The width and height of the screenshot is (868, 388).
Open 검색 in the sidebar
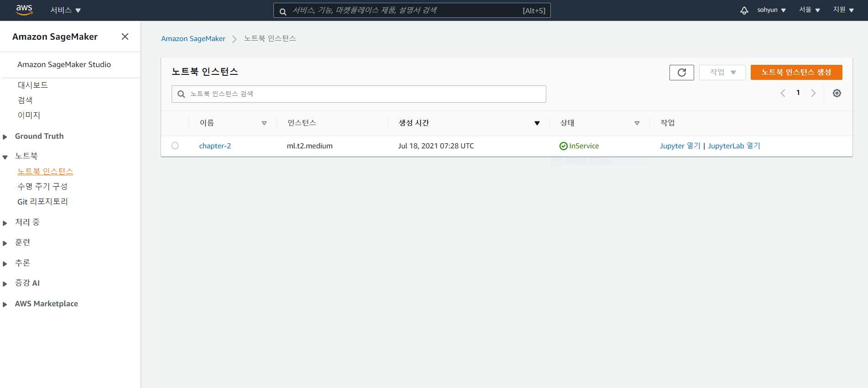coord(25,100)
